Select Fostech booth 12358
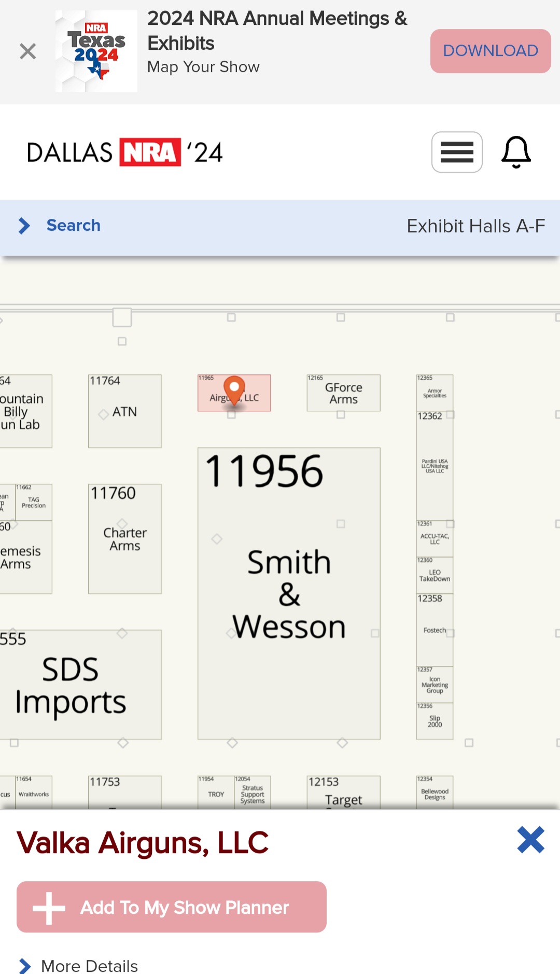Screen dimensions: 560x974 435,630
